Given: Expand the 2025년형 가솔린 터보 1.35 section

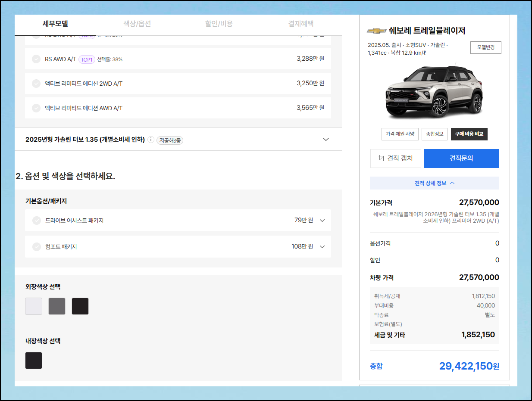Looking at the screenshot, I should [x=326, y=140].
